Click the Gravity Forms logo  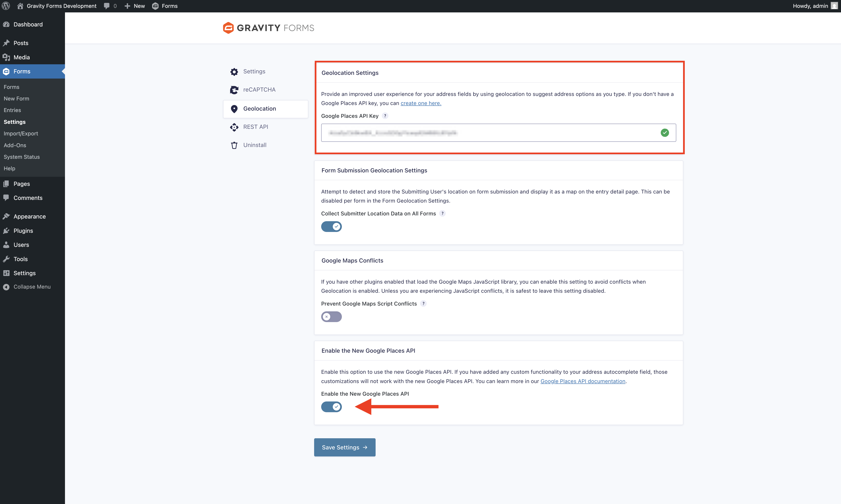(x=269, y=28)
